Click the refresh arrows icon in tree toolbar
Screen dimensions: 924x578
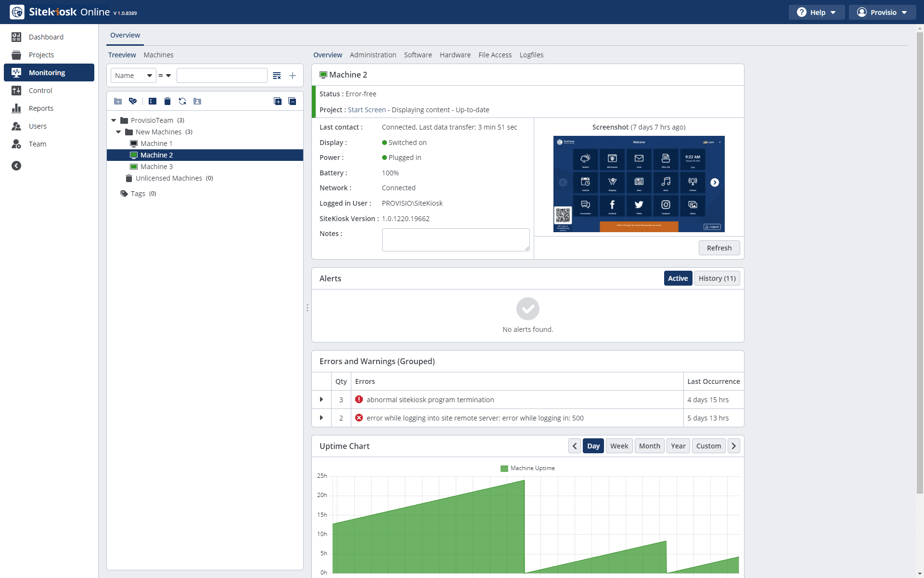pyautogui.click(x=182, y=101)
